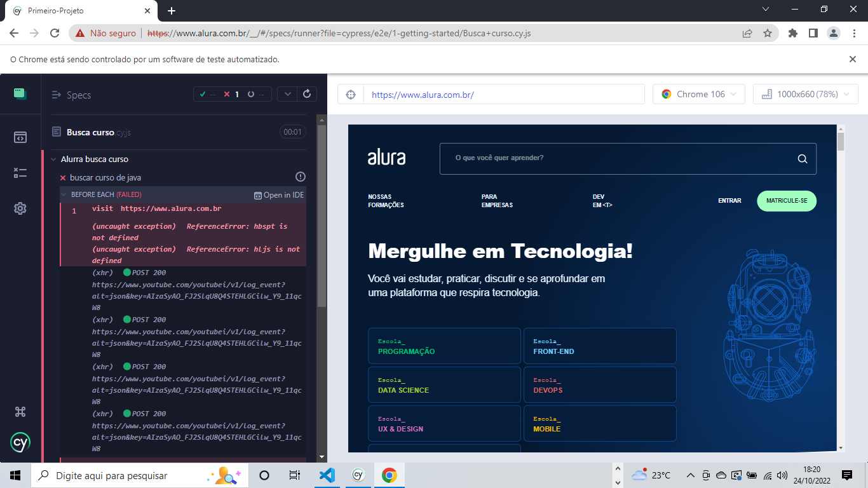Click the hljs is not defined exception
This screenshot has height=488, width=868.
(x=196, y=255)
